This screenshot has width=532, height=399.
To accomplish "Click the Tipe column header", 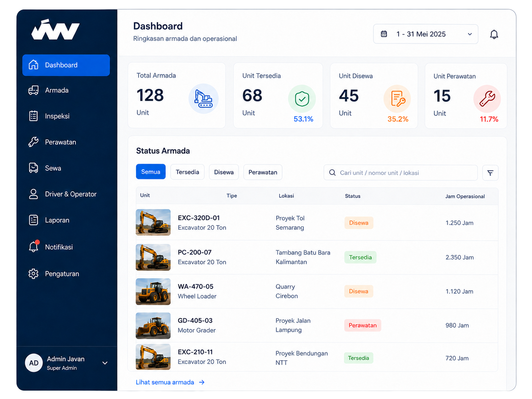I will point(232,196).
